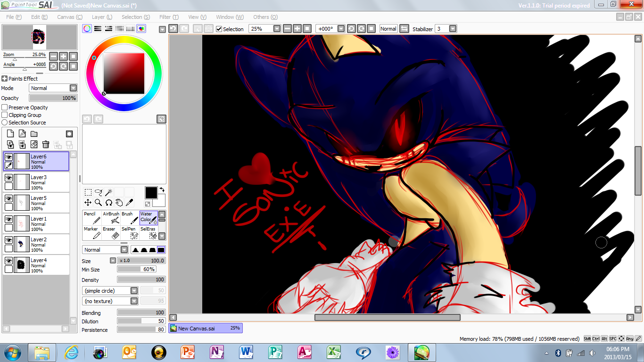The height and width of the screenshot is (362, 644).
Task: Open the Stabilizer value dropdown
Action: pyautogui.click(x=453, y=29)
